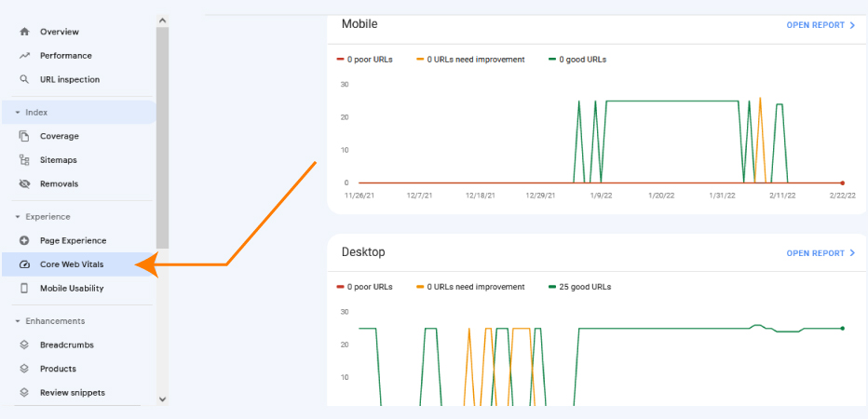Screen dimensions: 868x419
Task: Click the Coverage pages icon
Action: pos(24,136)
